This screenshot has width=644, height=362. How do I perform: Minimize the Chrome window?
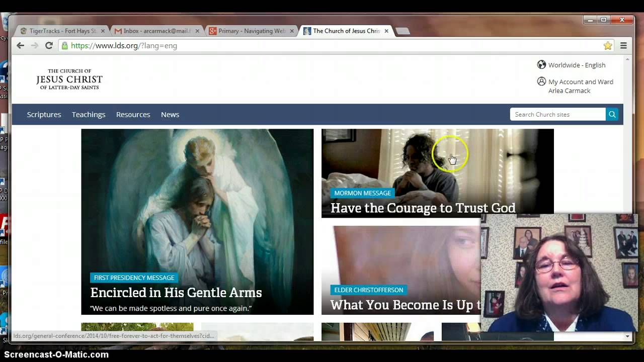click(x=591, y=20)
